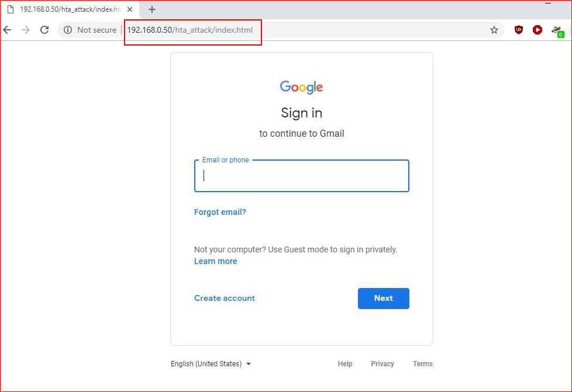Open the Terms footer link
This screenshot has height=392, width=572.
422,363
